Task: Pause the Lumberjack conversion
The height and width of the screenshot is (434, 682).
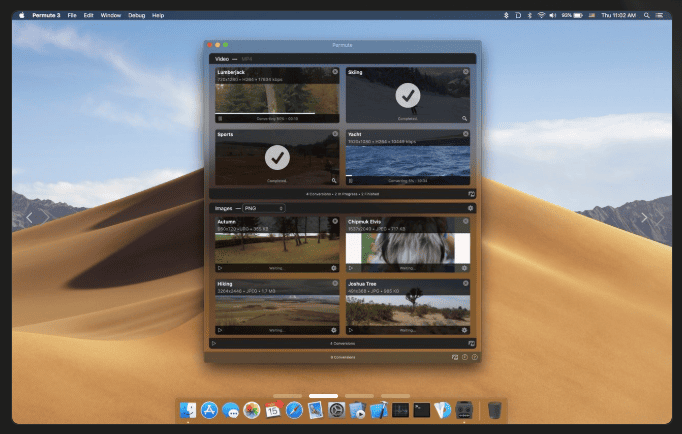Action: pyautogui.click(x=220, y=118)
